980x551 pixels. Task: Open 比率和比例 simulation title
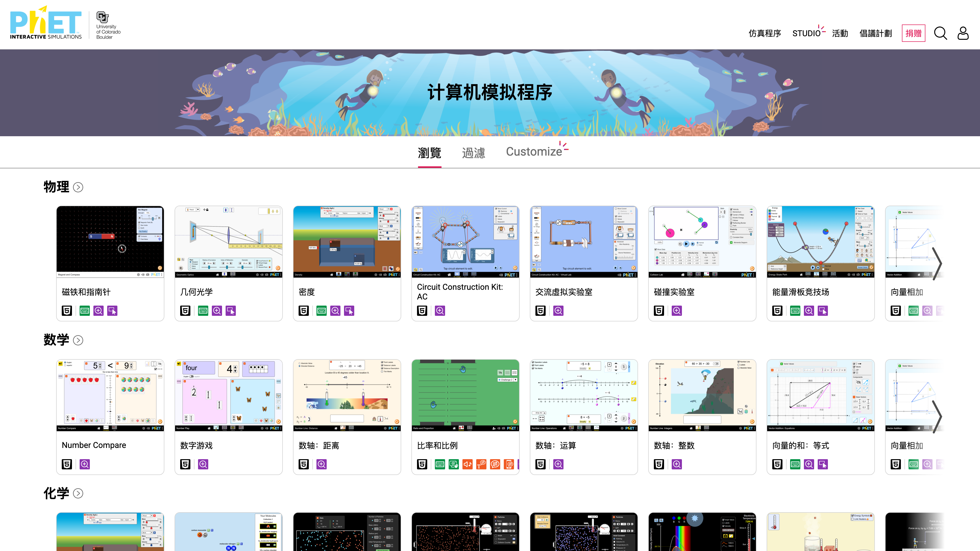pyautogui.click(x=437, y=445)
